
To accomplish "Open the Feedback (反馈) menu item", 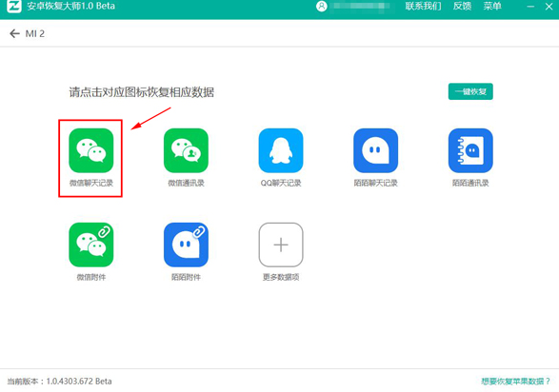I will click(x=462, y=6).
